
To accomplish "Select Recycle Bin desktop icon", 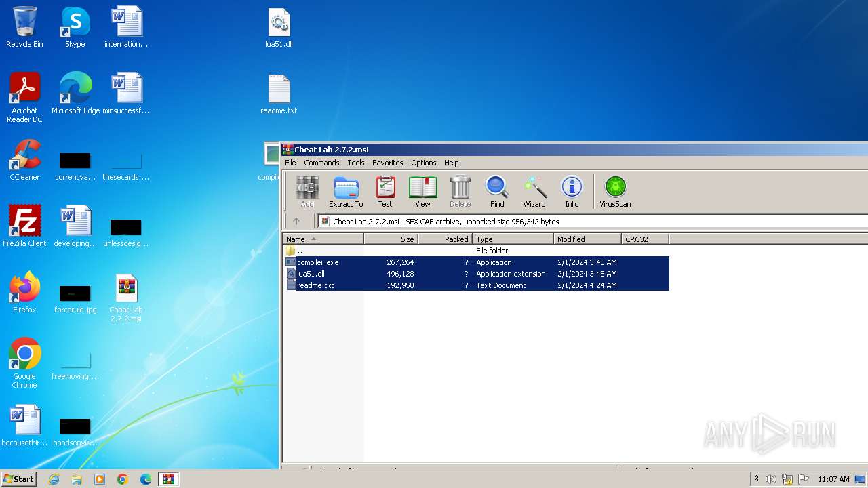I will coord(24,27).
